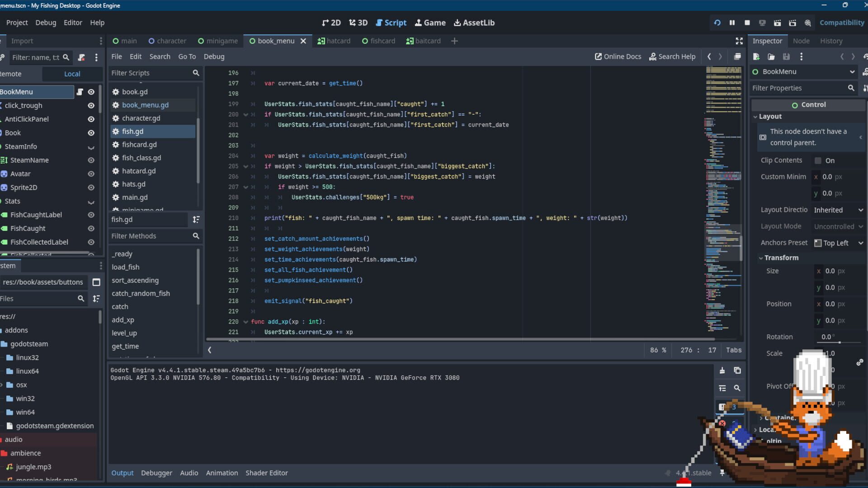868x488 pixels.
Task: Stop the running project
Action: pos(748,23)
